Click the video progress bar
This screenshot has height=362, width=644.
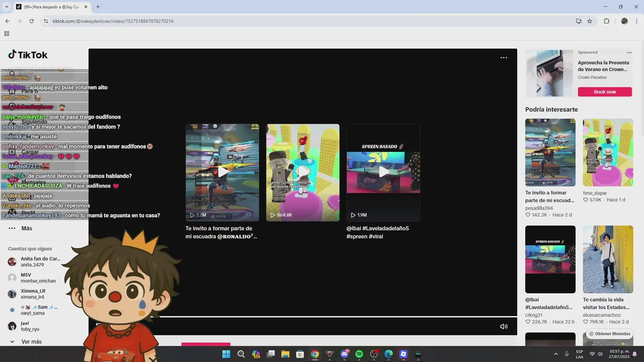click(x=303, y=317)
